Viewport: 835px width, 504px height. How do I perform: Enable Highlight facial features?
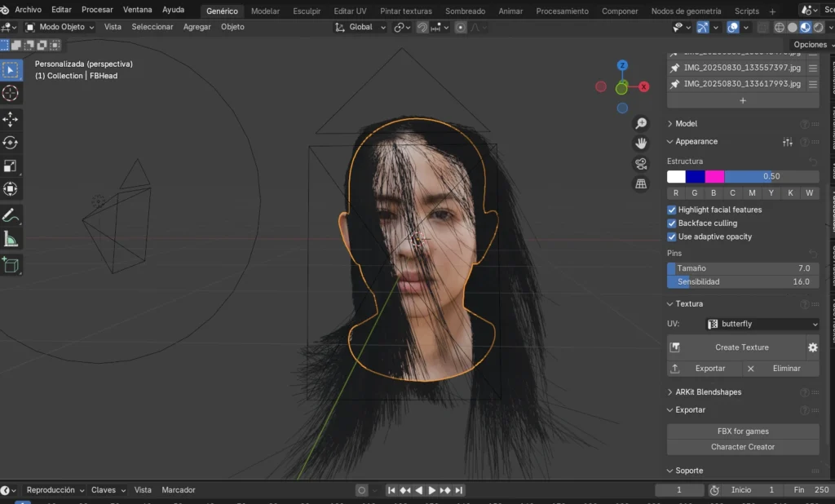pos(672,209)
